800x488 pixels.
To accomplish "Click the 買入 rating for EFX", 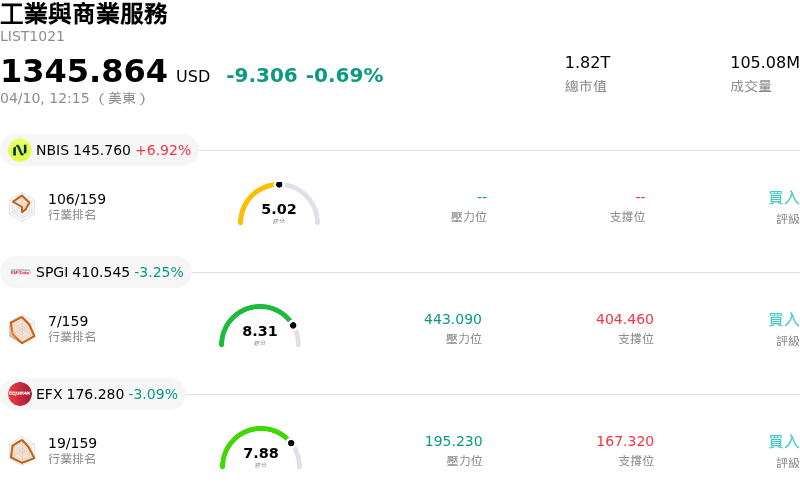I will click(783, 442).
